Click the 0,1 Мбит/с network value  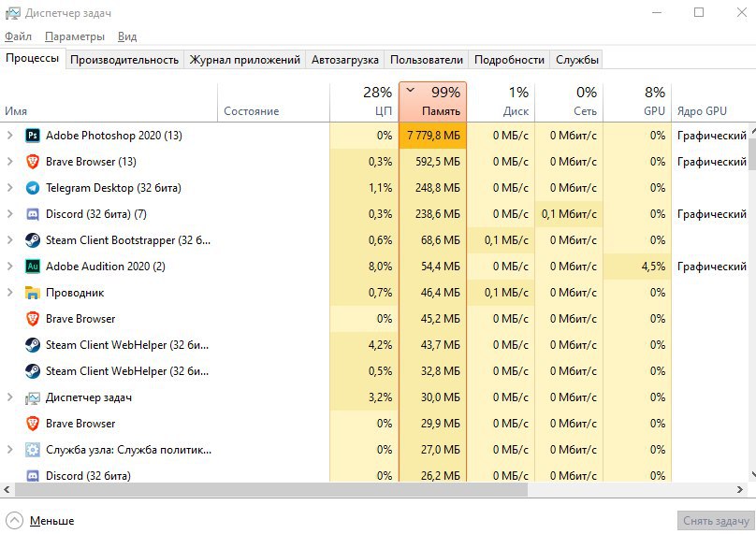tap(569, 214)
